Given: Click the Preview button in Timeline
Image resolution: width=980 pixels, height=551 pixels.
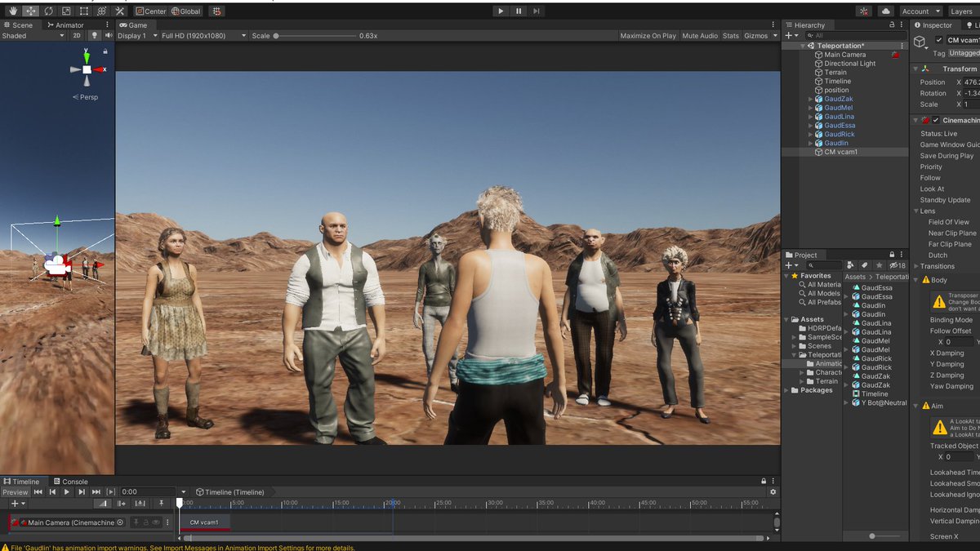Looking at the screenshot, I should click(15, 491).
